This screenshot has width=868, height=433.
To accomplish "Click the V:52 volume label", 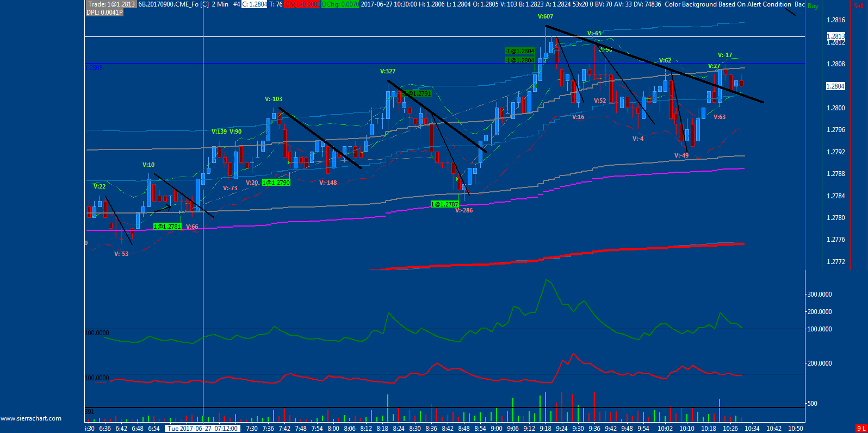I will point(600,101).
